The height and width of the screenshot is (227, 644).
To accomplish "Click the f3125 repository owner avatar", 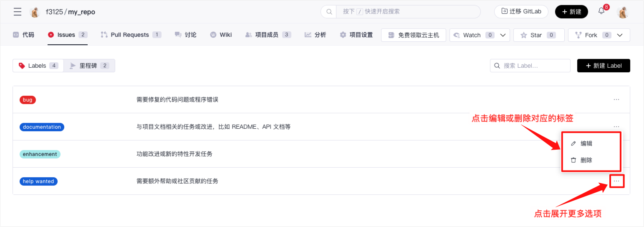I will click(35, 12).
